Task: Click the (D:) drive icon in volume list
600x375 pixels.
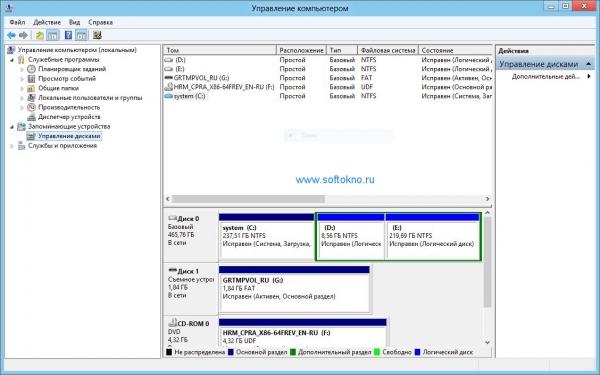Action: (x=168, y=60)
